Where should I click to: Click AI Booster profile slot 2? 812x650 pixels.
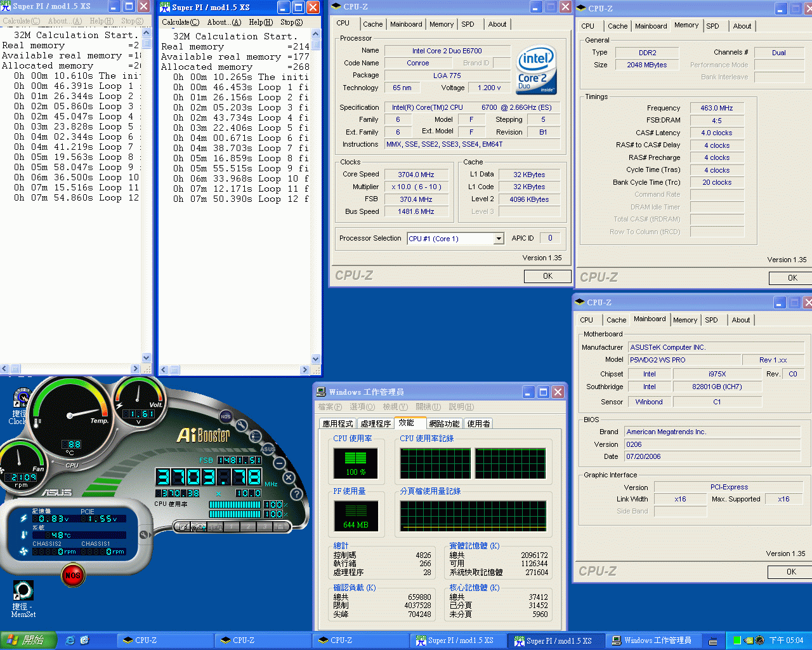pos(247,527)
